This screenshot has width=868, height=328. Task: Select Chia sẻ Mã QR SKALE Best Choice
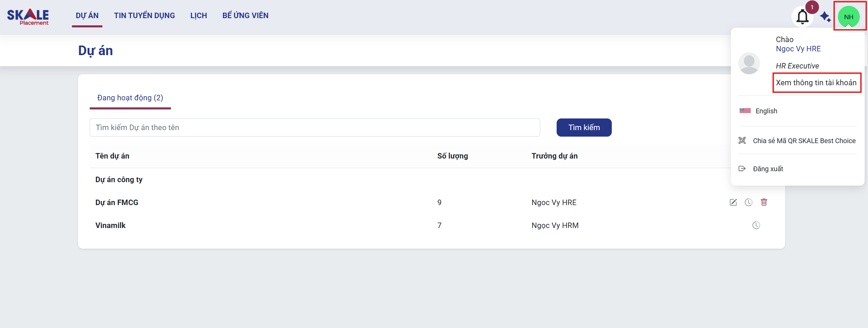click(804, 141)
